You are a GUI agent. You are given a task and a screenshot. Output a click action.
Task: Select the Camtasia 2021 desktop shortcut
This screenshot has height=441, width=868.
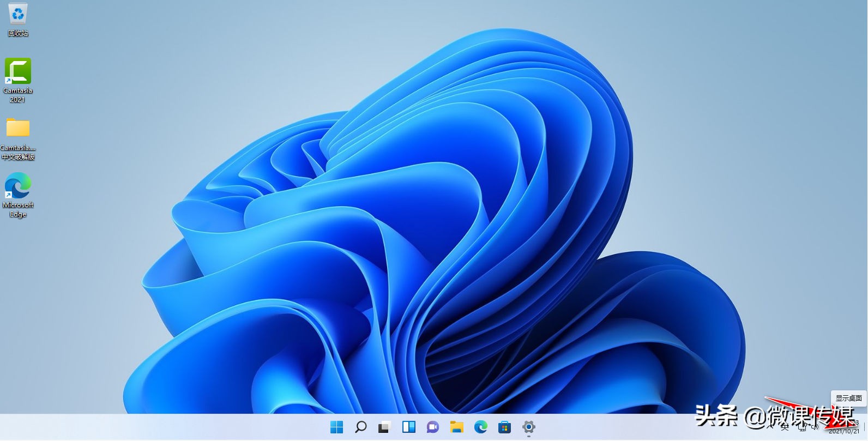tap(18, 81)
